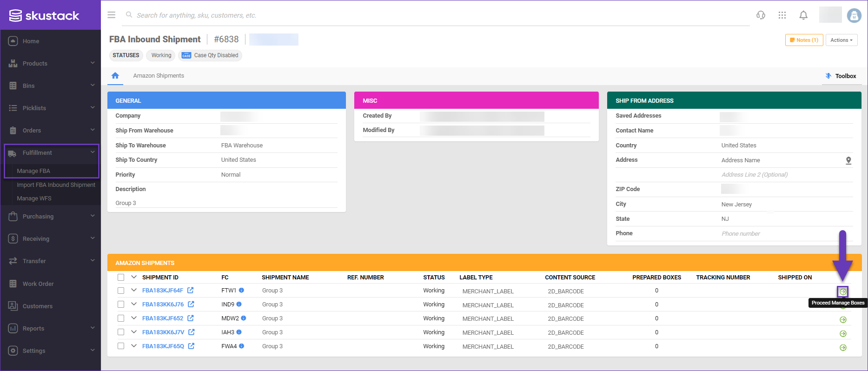Open shipment FBA183KK6J76 link
This screenshot has width=868, height=371.
pos(163,304)
